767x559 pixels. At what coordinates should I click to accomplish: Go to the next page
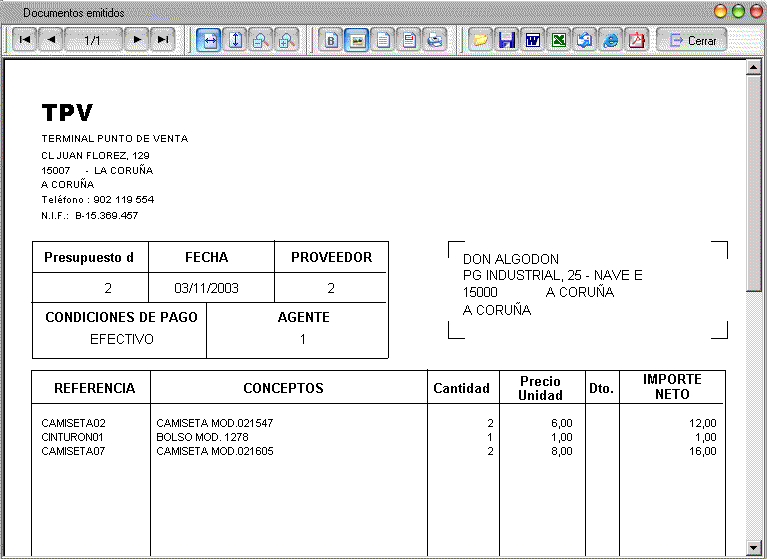pyautogui.click(x=137, y=40)
